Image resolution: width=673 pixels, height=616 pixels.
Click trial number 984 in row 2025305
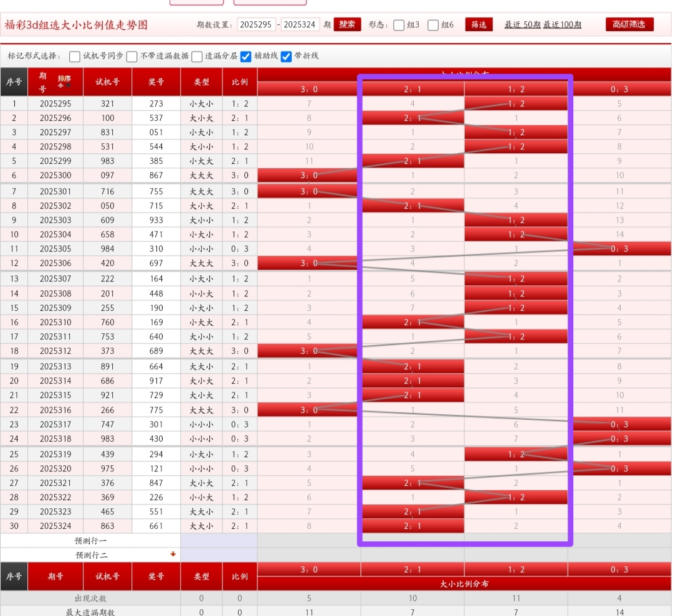pos(107,249)
